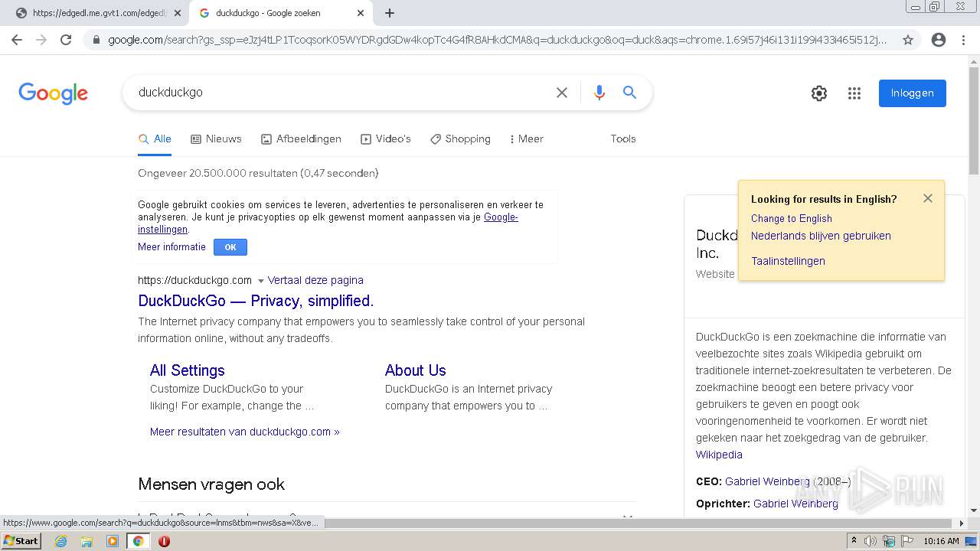This screenshot has height=551, width=980.
Task: Choose Nederlands blijven gebruiken
Action: pos(821,236)
